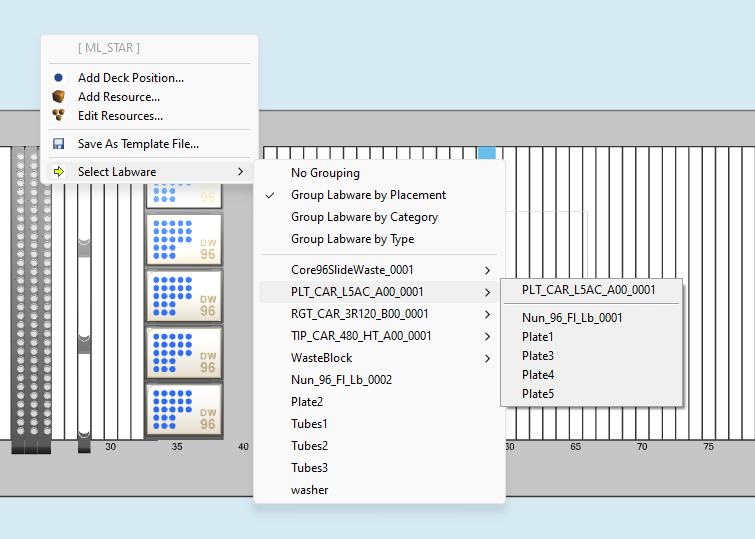Select Nun_96_Fl_Lb_0001 in the submenu
755x539 pixels.
(x=572, y=318)
